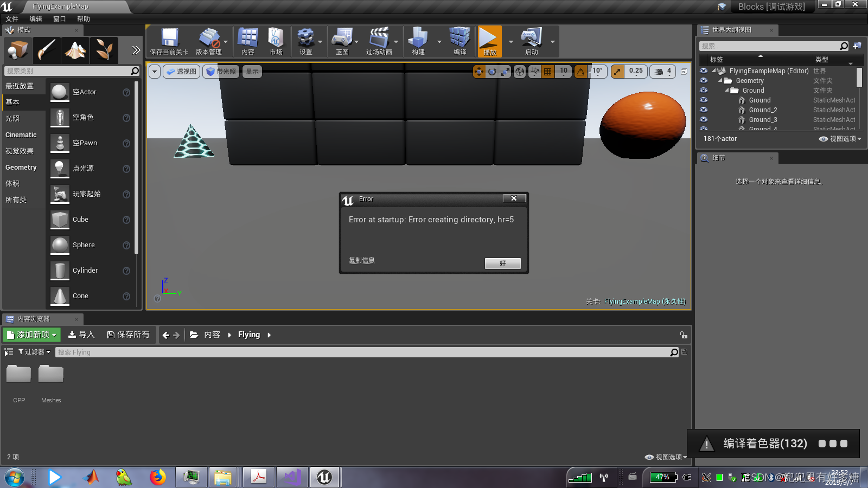Select the Place mode cube icon

pyautogui.click(x=18, y=50)
